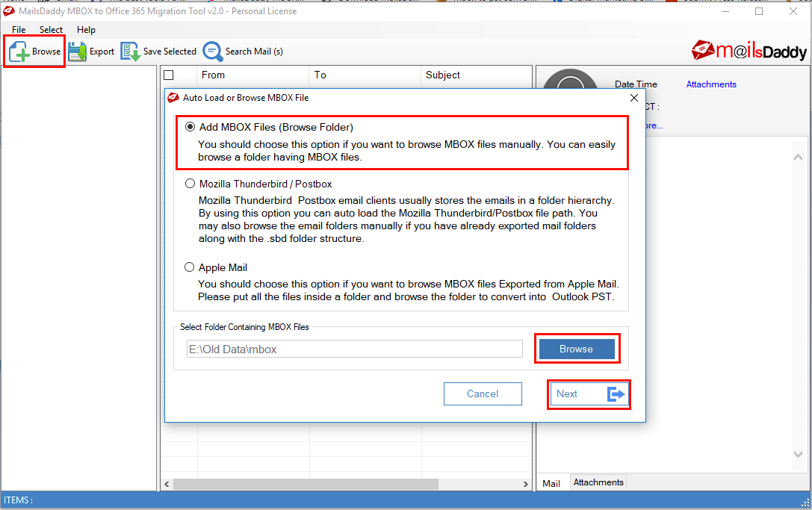Click the Cancel button
This screenshot has width=812, height=510.
tap(483, 394)
